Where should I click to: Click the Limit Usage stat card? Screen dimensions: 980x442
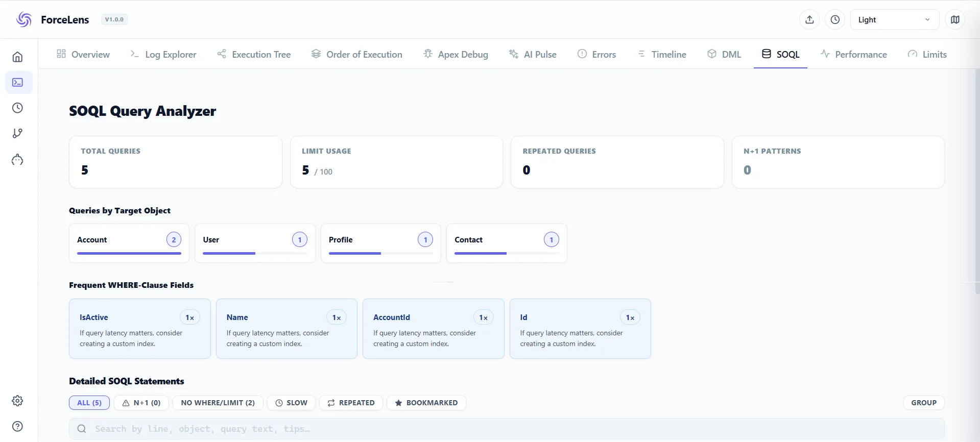[396, 162]
